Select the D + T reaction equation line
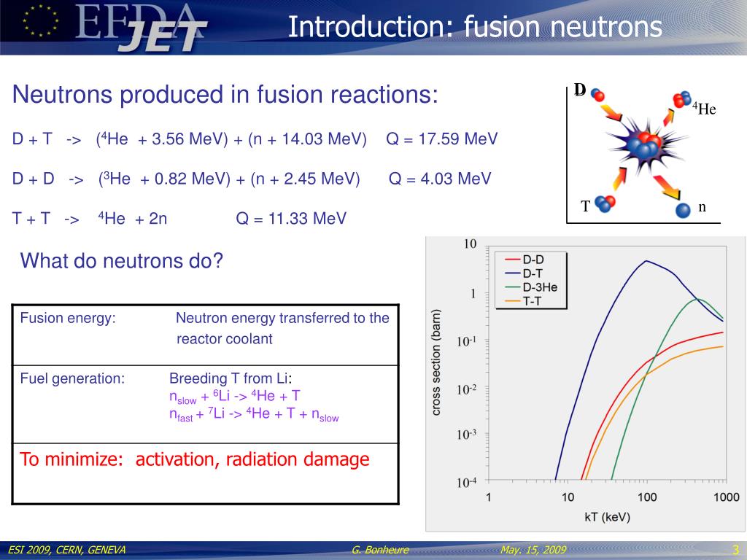The image size is (747, 560). [255, 139]
